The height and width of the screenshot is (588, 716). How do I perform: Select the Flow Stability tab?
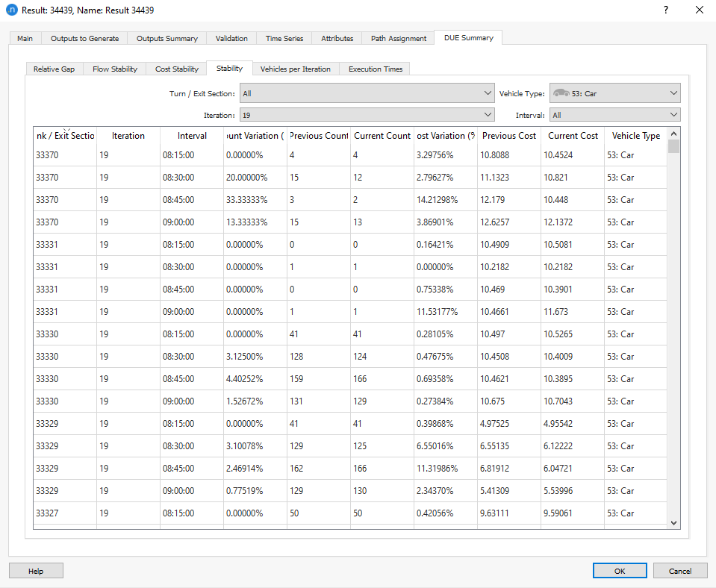pos(113,68)
